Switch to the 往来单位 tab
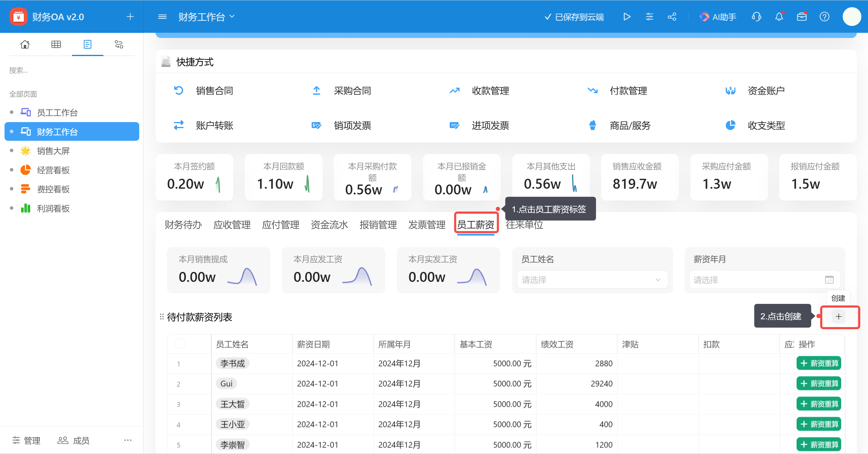 pos(524,225)
